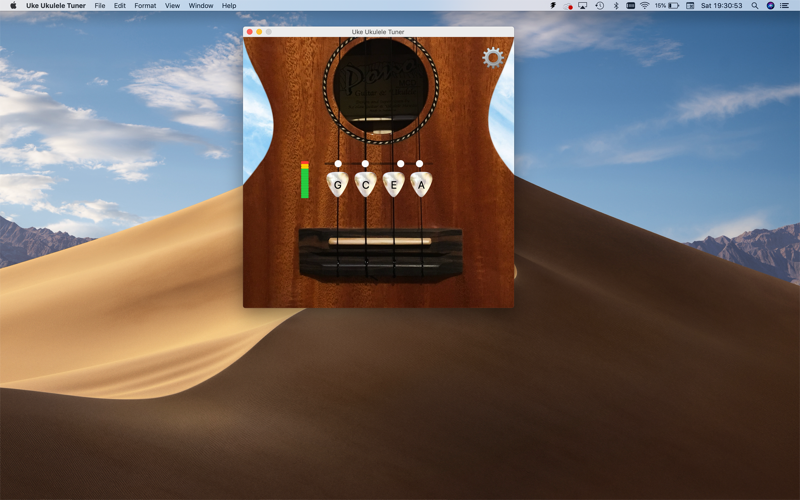Screen dimensions: 800x500
Task: Open the Apple menu
Action: [x=13, y=6]
